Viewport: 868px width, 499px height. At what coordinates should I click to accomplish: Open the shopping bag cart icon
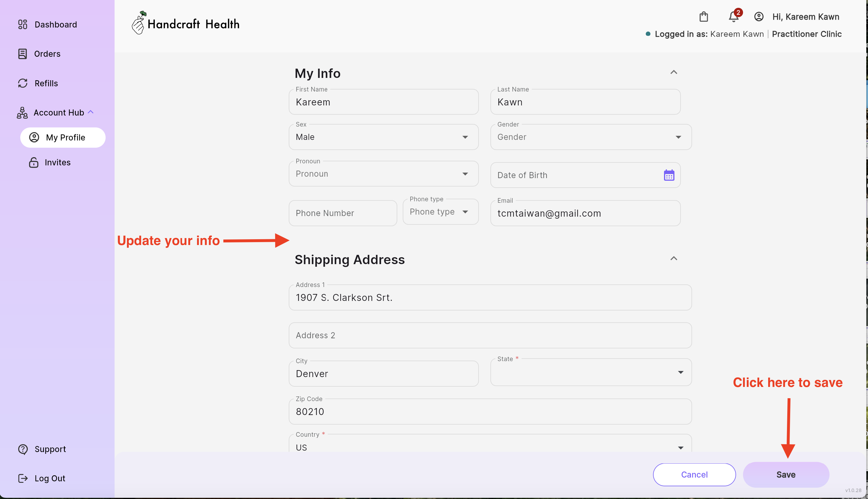703,17
